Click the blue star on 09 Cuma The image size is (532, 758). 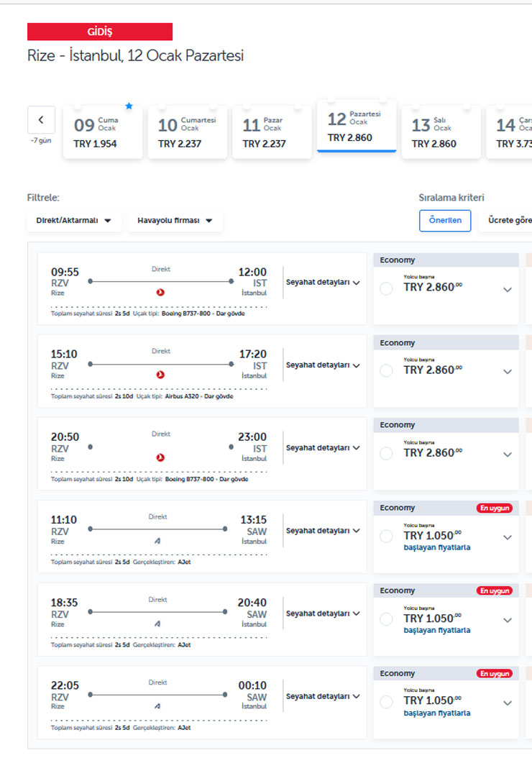coord(129,106)
